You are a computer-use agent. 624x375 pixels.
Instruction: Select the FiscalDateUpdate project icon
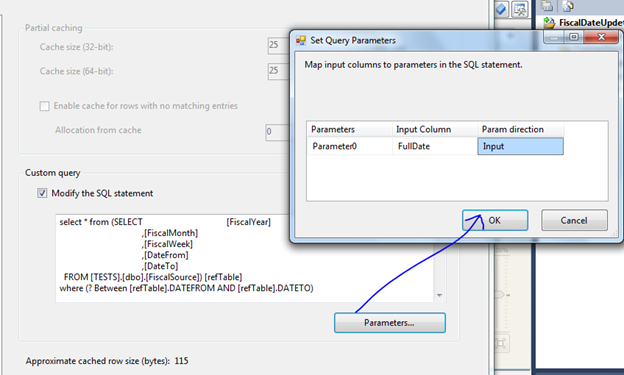pos(549,23)
